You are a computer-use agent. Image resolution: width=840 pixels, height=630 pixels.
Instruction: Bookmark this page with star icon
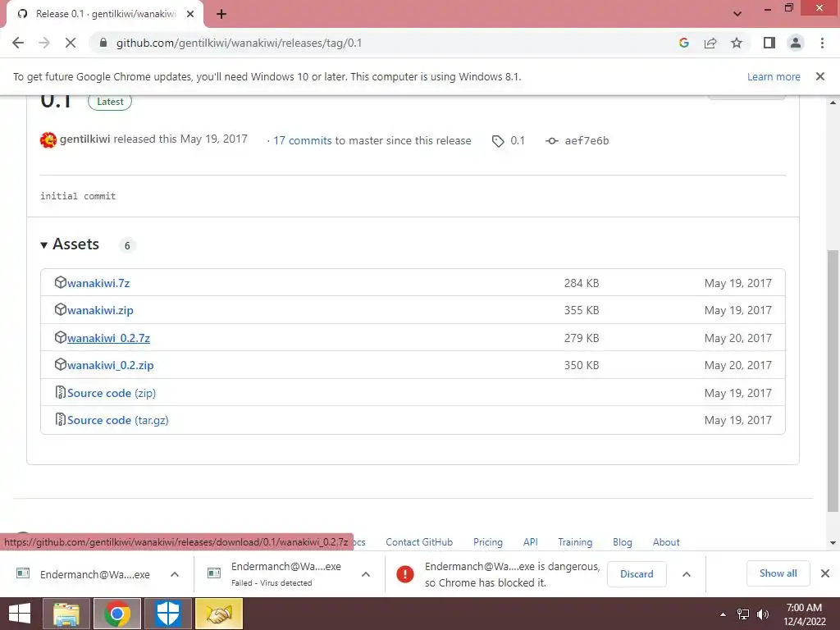(x=737, y=43)
